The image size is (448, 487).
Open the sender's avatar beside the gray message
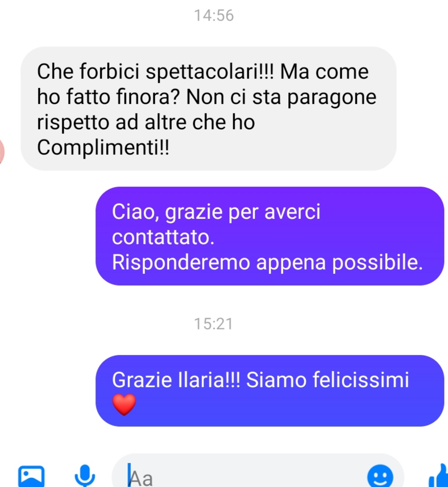tap(1, 152)
